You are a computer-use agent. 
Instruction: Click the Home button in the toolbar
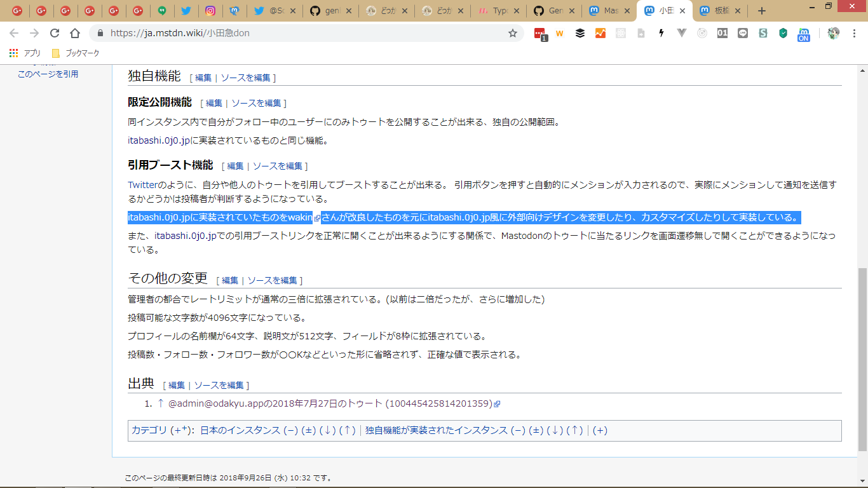click(75, 34)
